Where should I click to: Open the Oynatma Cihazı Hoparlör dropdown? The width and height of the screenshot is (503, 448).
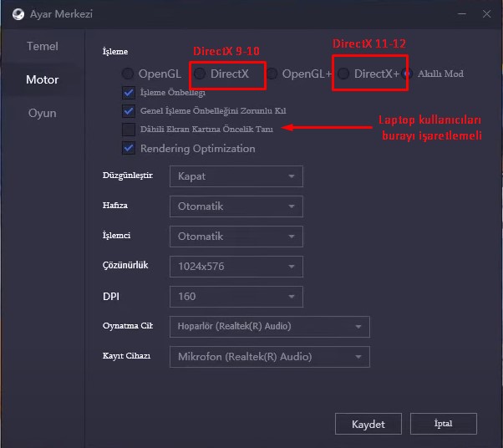point(269,327)
